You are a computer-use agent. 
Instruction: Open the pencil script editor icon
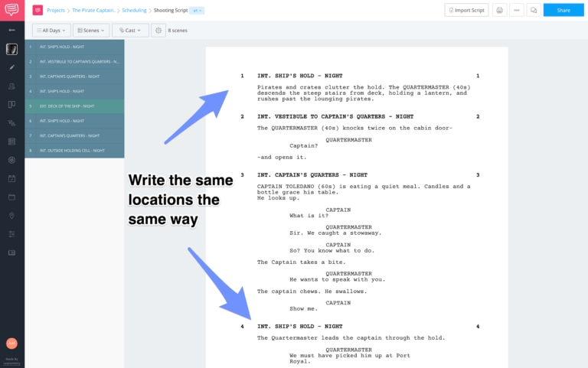pyautogui.click(x=11, y=67)
